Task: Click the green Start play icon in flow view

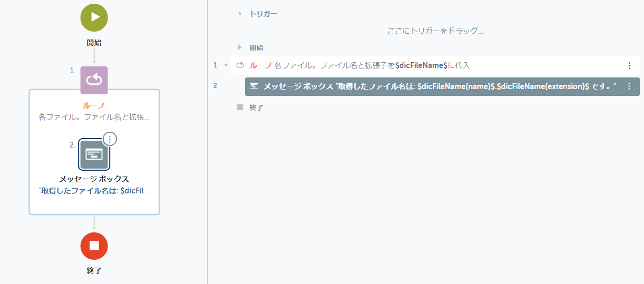Action: tap(94, 17)
